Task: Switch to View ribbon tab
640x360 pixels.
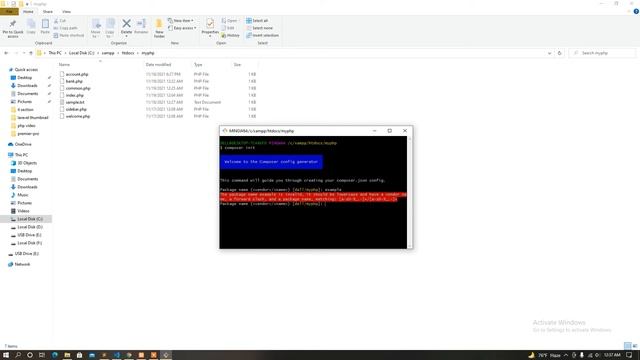Action: tap(66, 11)
